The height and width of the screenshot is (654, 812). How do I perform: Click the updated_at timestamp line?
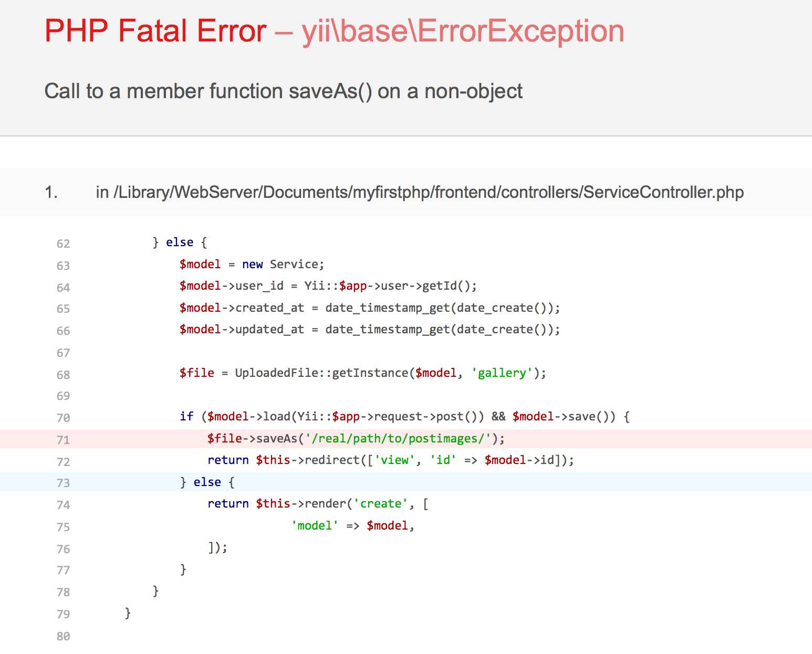[369, 330]
